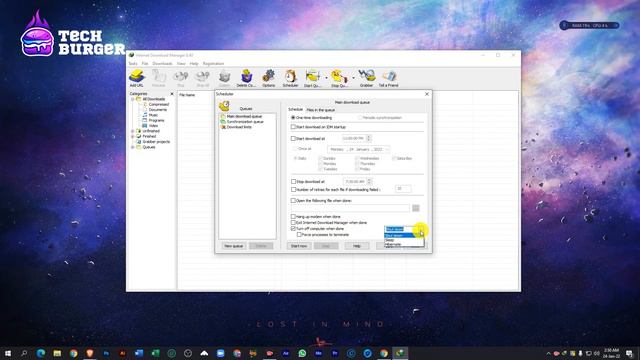This screenshot has width=640, height=360.
Task: Click the Add URL toolbar icon
Action: pos(137,78)
